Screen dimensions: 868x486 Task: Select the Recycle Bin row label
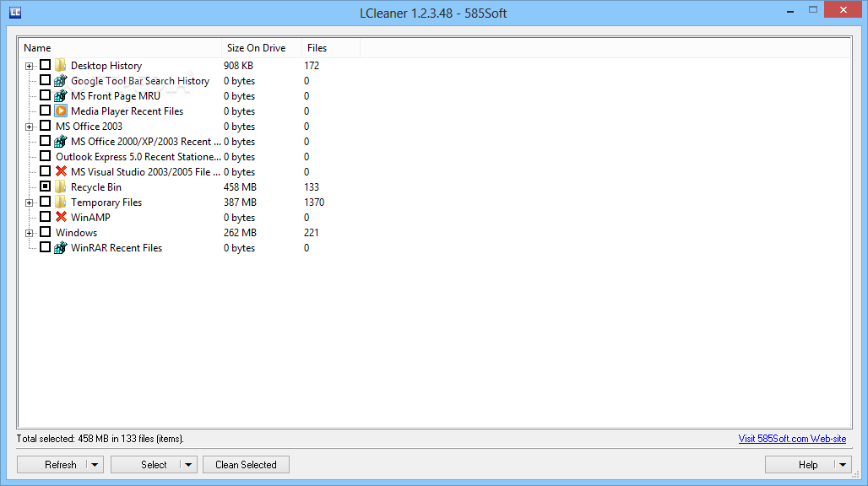[x=95, y=187]
